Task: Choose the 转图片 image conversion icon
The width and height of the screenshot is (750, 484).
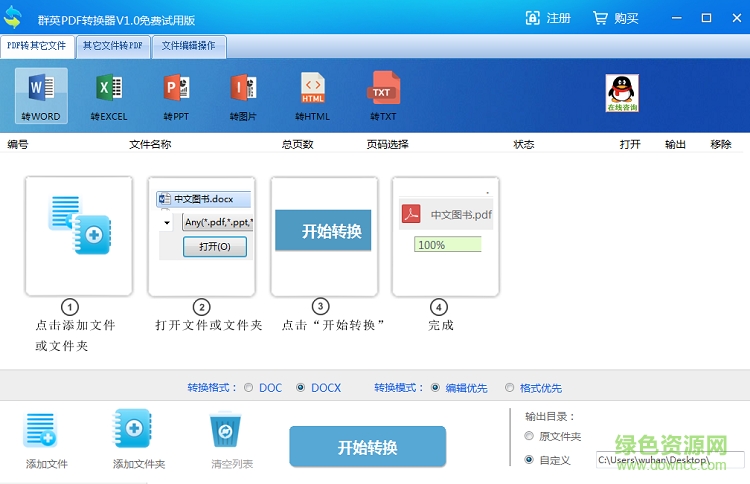Action: coord(243,91)
